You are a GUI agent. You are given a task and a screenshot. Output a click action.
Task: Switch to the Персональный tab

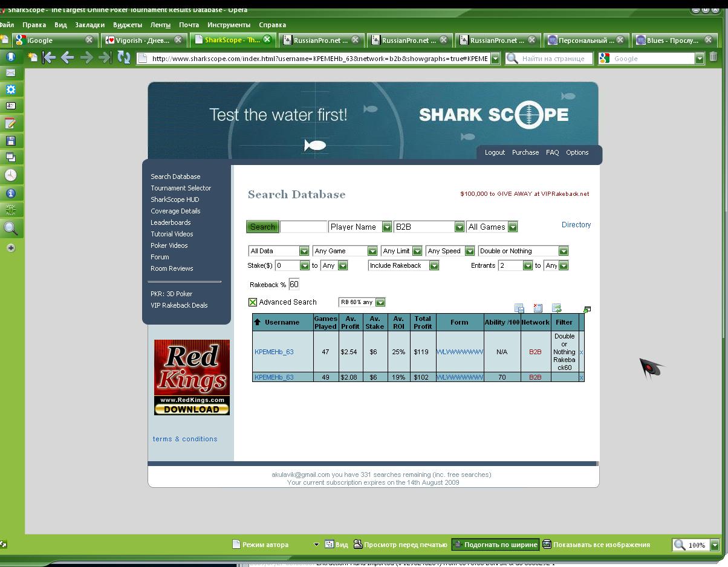pos(585,40)
